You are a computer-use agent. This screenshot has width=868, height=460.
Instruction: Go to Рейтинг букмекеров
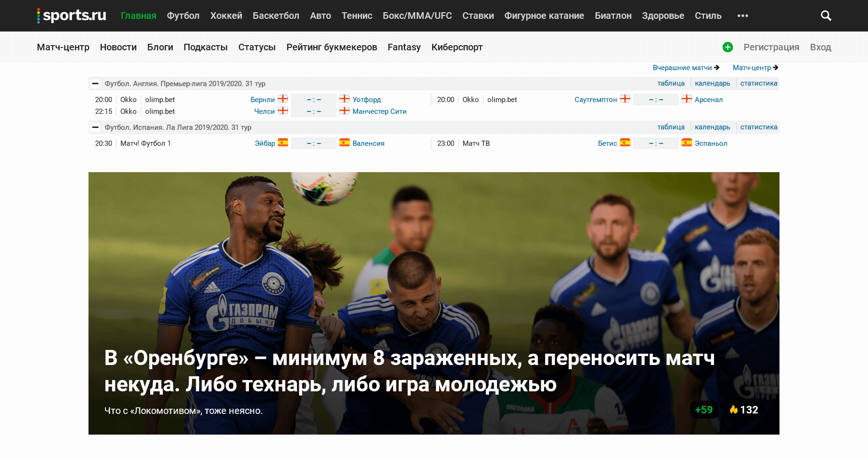(332, 47)
